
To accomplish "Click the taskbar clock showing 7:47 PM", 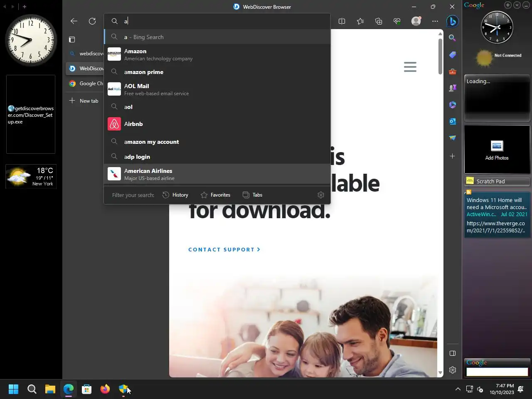I will [502, 389].
